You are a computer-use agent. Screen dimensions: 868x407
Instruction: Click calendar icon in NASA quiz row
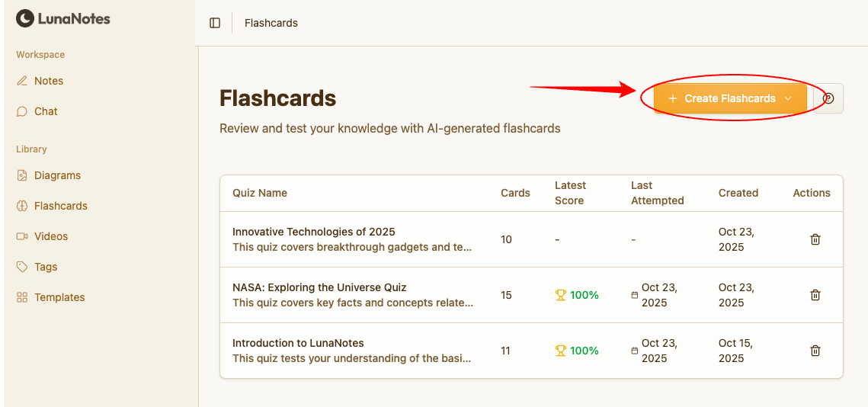(635, 295)
